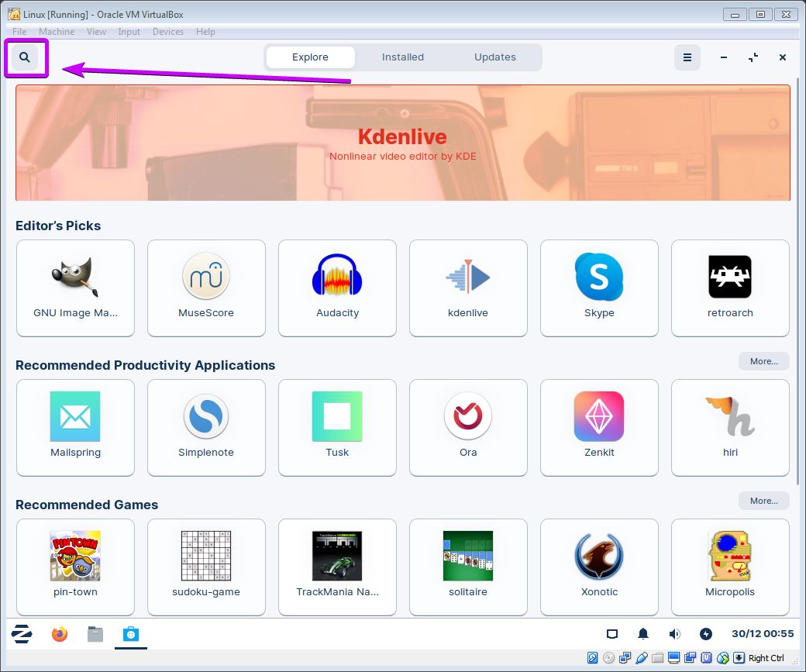Open the power tray icon
The height and width of the screenshot is (672, 806).
click(706, 634)
